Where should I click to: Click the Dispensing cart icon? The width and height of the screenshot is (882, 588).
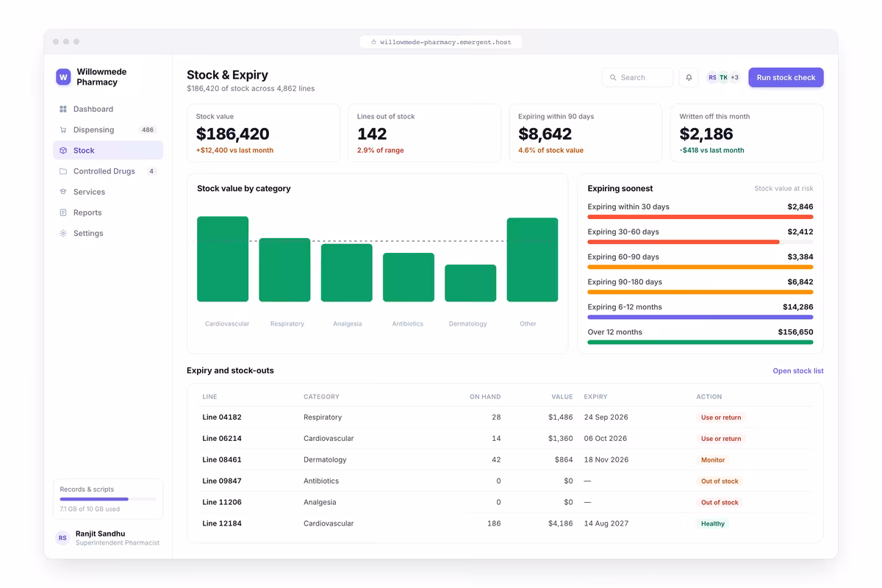click(x=63, y=129)
